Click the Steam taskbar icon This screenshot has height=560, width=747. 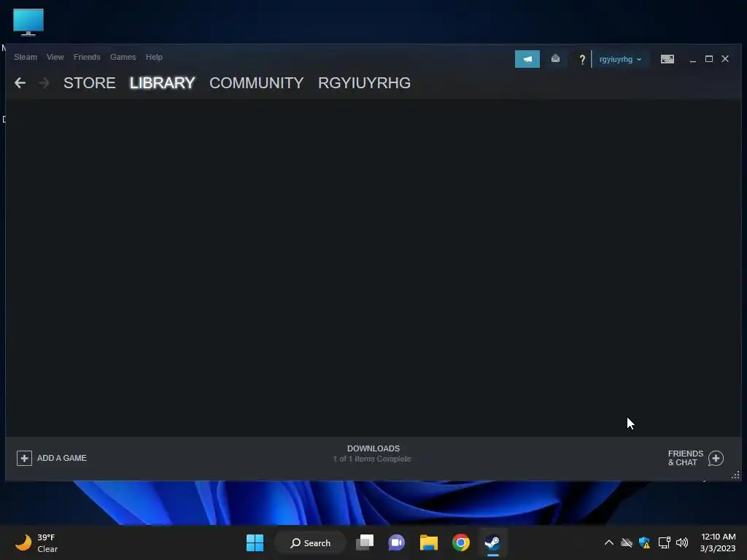tap(492, 542)
